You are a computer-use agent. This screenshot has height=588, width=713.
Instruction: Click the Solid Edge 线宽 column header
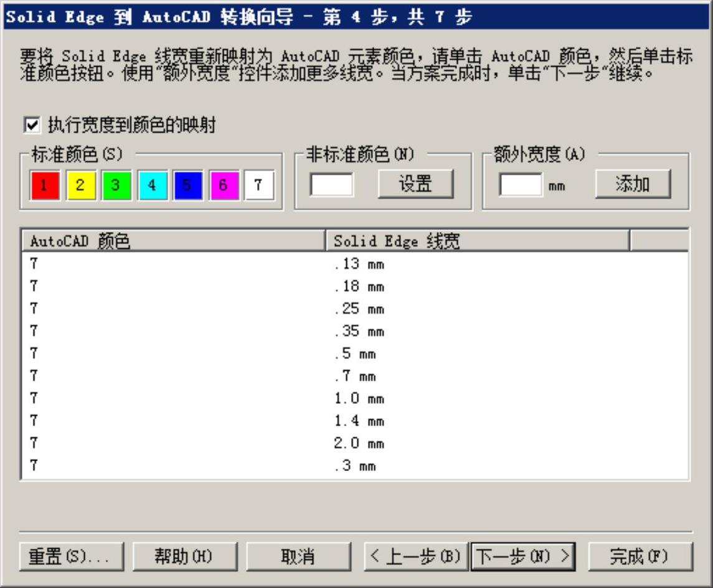point(478,240)
